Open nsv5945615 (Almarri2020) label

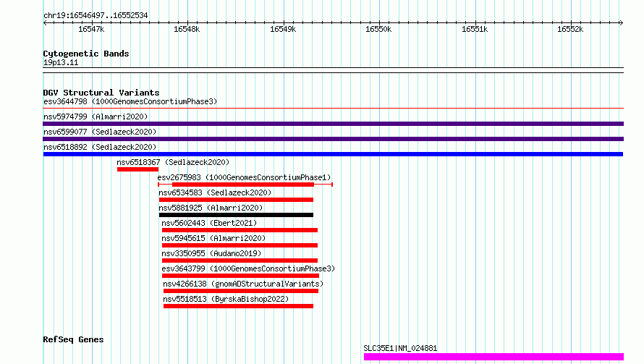click(213, 238)
